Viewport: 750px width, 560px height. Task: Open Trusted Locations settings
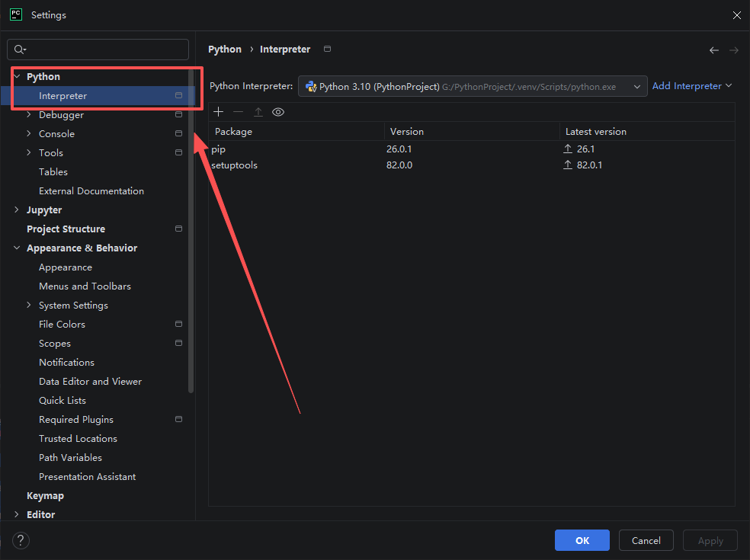tap(78, 439)
